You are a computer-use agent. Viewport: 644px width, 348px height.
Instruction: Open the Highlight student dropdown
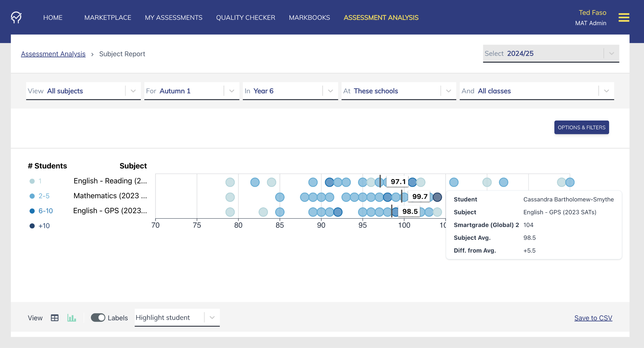(177, 318)
